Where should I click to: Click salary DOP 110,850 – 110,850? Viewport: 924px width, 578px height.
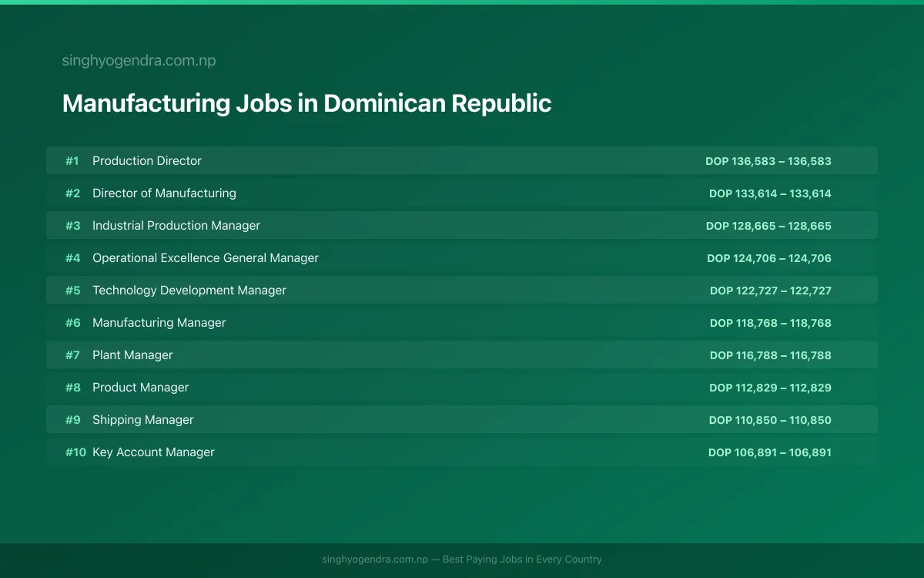tap(770, 420)
